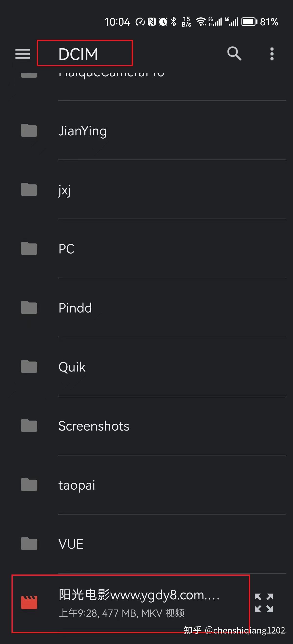Open the jxj folder
Screen dimensions: 293x644
coord(64,190)
